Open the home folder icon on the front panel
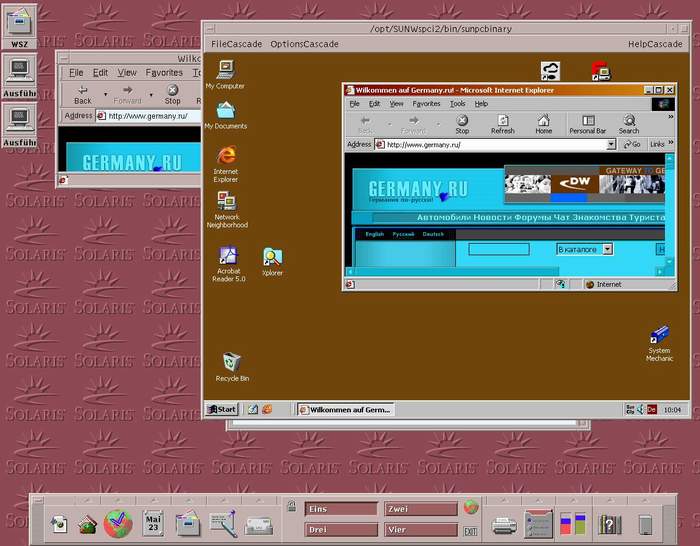The image size is (700, 546). click(x=87, y=525)
